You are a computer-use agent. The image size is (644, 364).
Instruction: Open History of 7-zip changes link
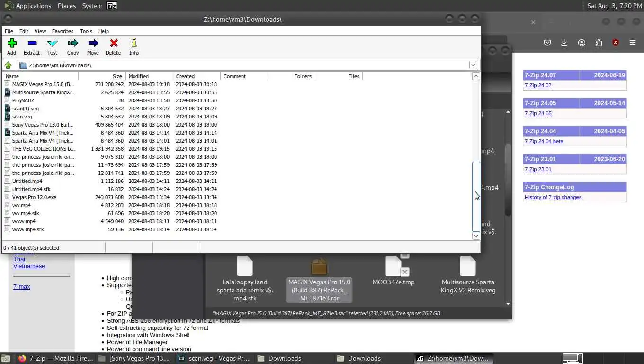pyautogui.click(x=553, y=197)
